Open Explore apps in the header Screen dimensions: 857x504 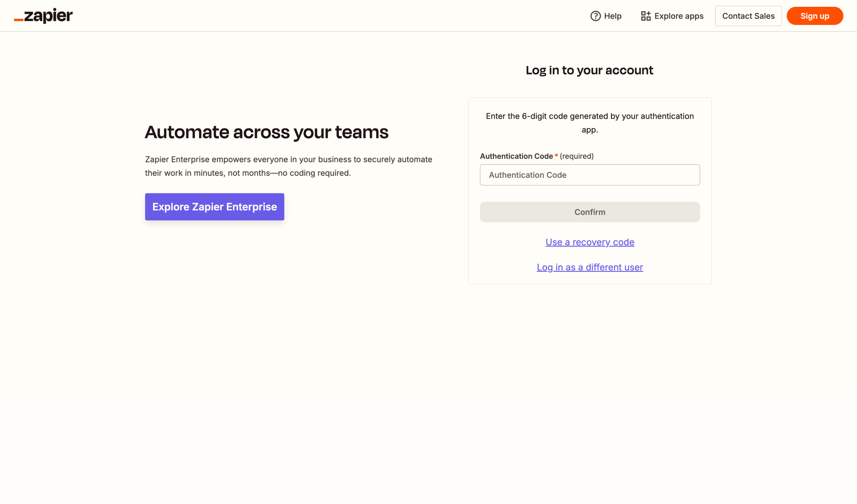672,16
